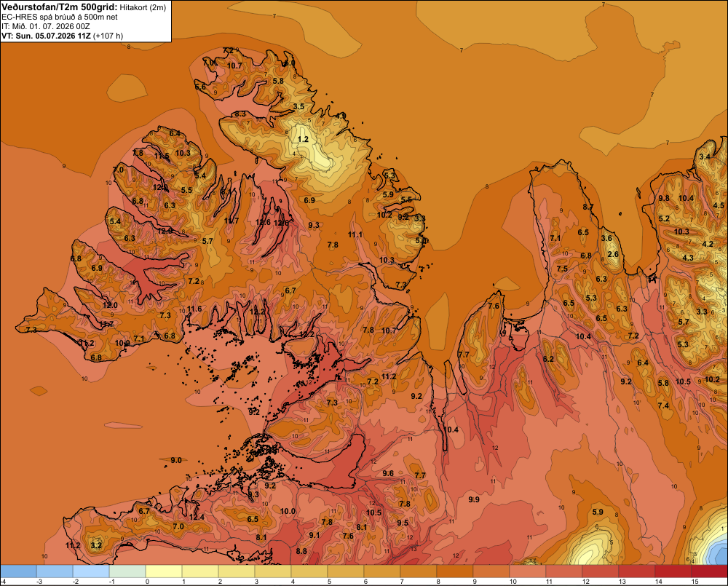Click the 9.5 temperature label
The width and height of the screenshot is (728, 586).
coord(403,523)
